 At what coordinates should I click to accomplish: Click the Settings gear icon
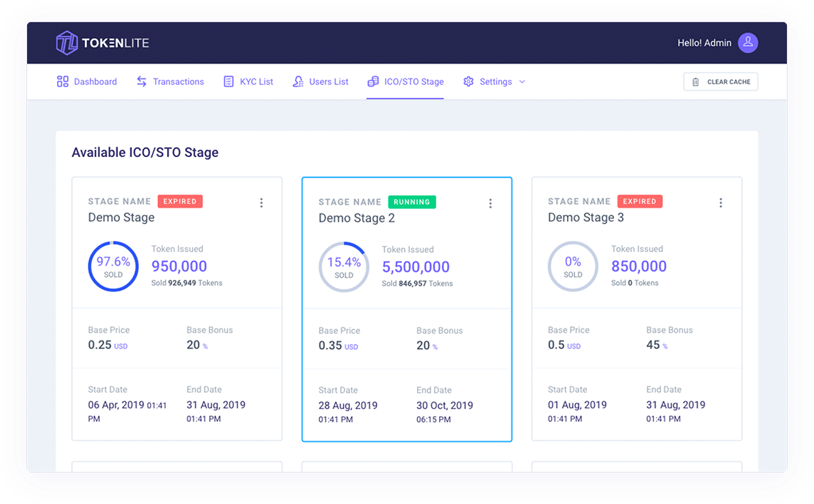tap(468, 81)
